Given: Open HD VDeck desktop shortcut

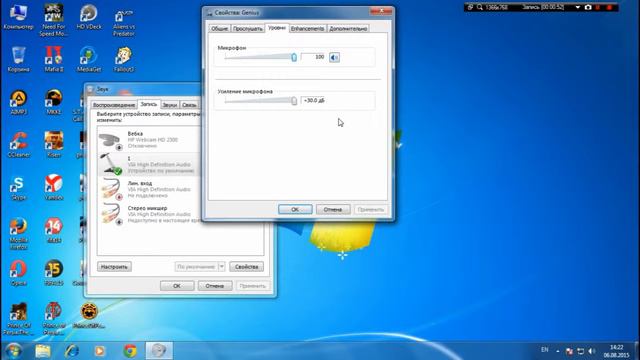Looking at the screenshot, I should (89, 18).
